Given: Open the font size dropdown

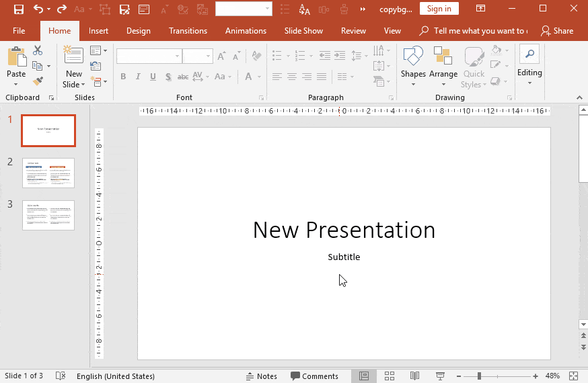Looking at the screenshot, I should click(208, 56).
